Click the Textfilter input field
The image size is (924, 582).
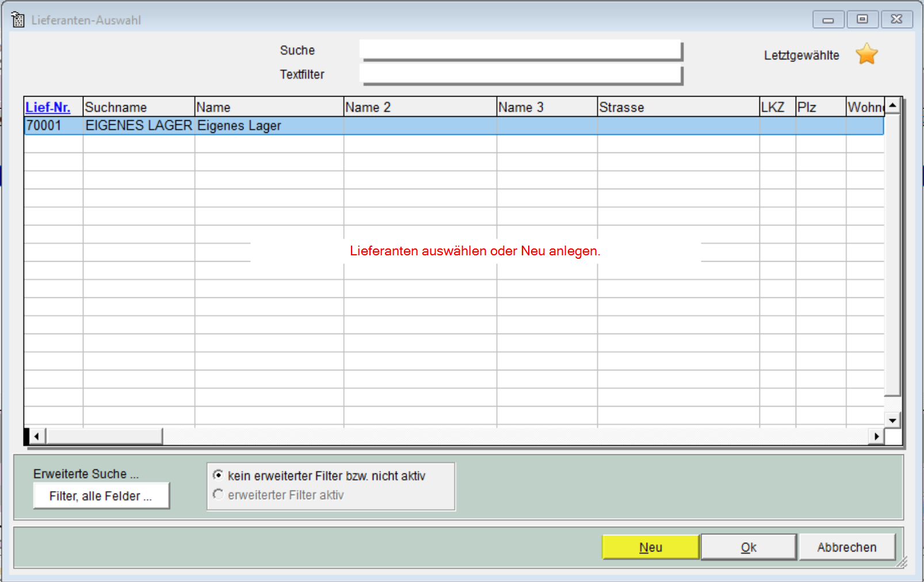(x=520, y=74)
